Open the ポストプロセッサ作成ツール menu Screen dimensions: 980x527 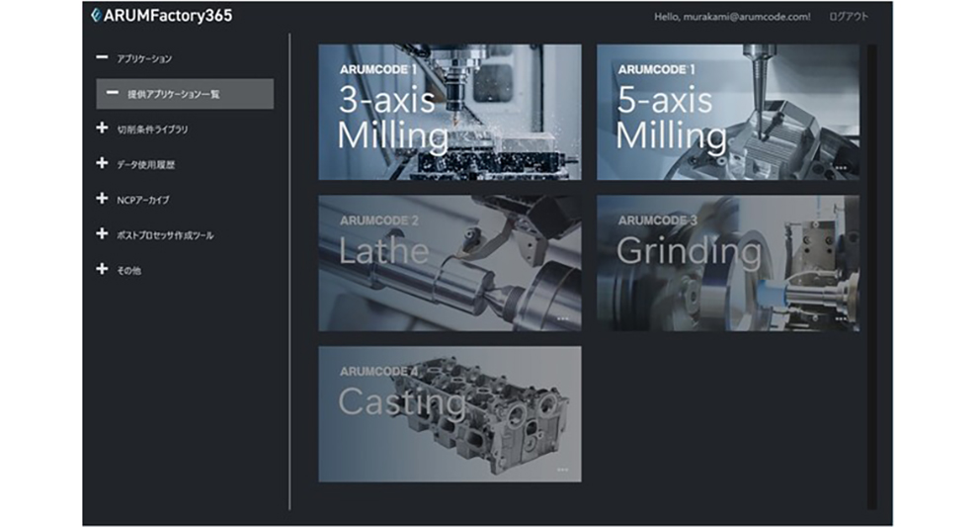point(165,235)
